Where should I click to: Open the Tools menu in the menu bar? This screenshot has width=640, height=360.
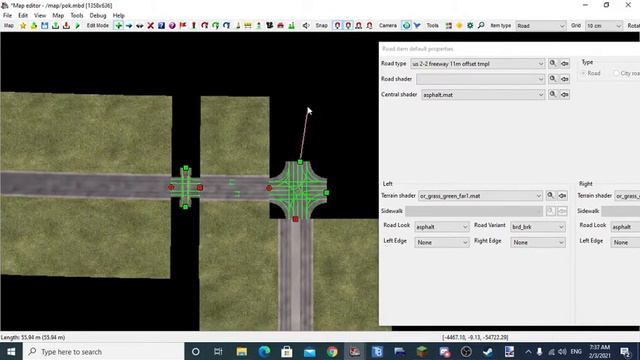coord(77,16)
